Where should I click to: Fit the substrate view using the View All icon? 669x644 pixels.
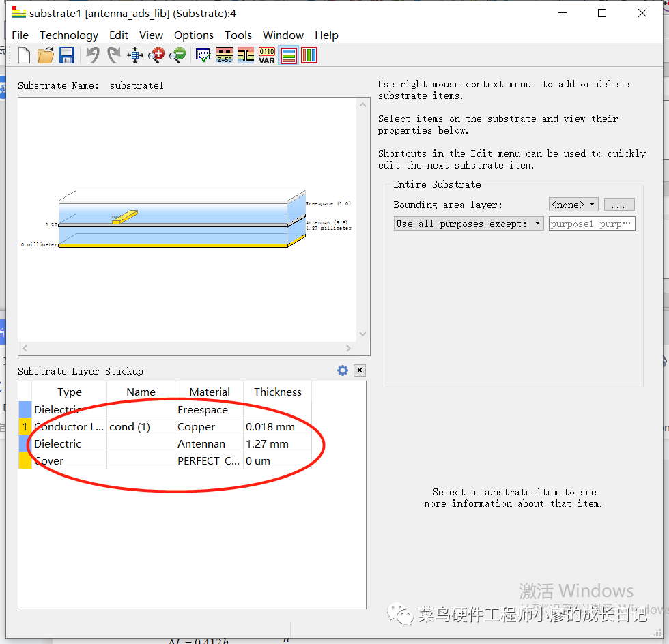click(135, 55)
